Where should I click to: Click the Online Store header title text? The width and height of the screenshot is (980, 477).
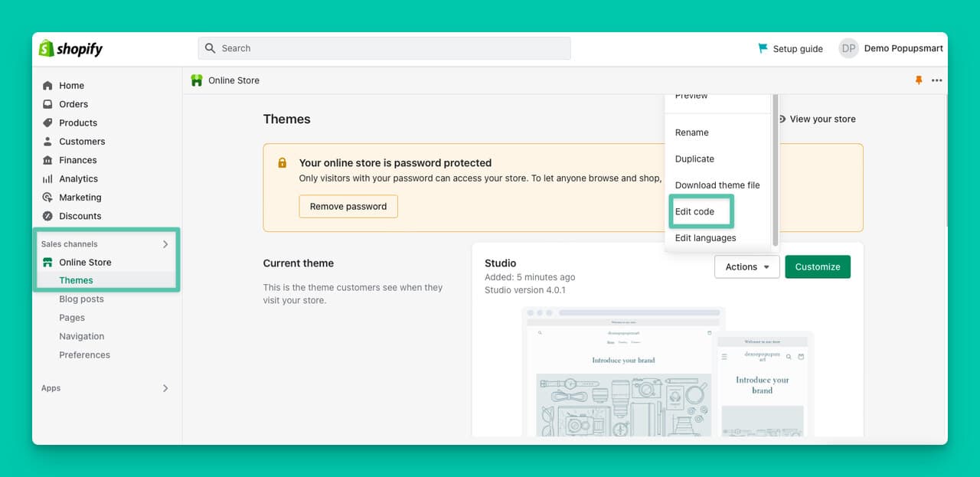(234, 80)
